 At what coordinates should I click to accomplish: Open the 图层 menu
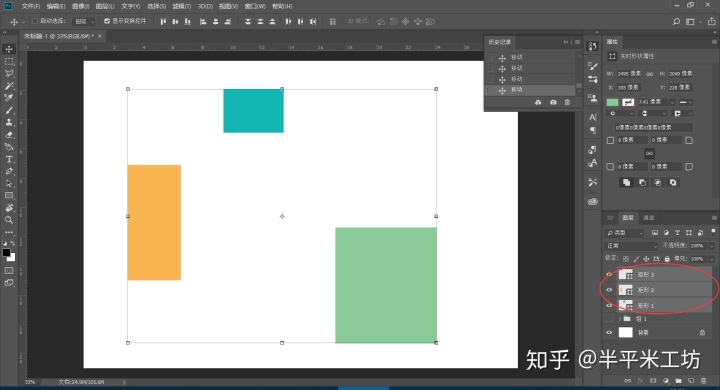pos(105,6)
